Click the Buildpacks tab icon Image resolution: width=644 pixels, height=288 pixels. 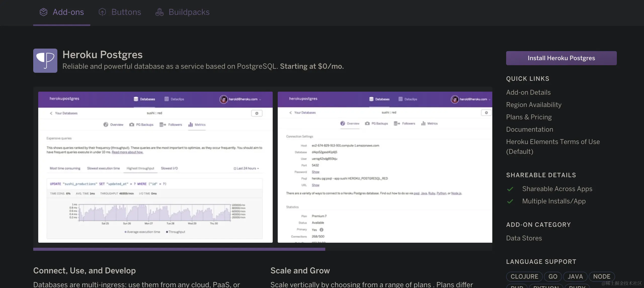(159, 12)
